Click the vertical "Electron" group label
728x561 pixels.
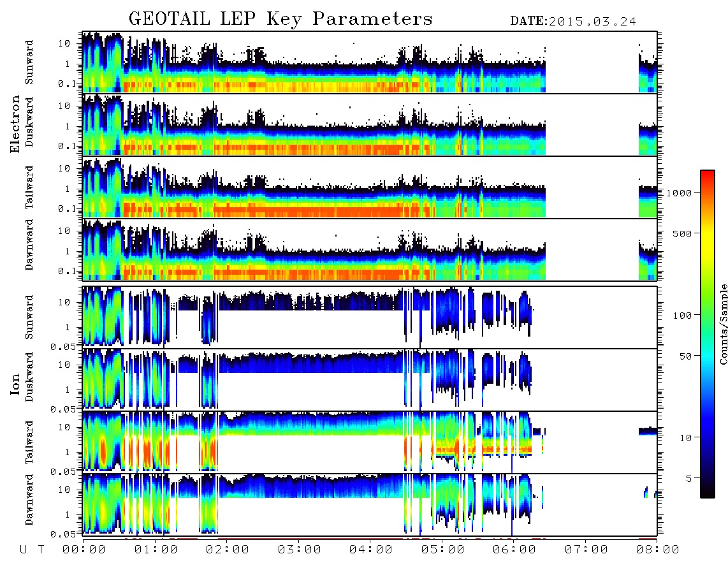coord(15,124)
